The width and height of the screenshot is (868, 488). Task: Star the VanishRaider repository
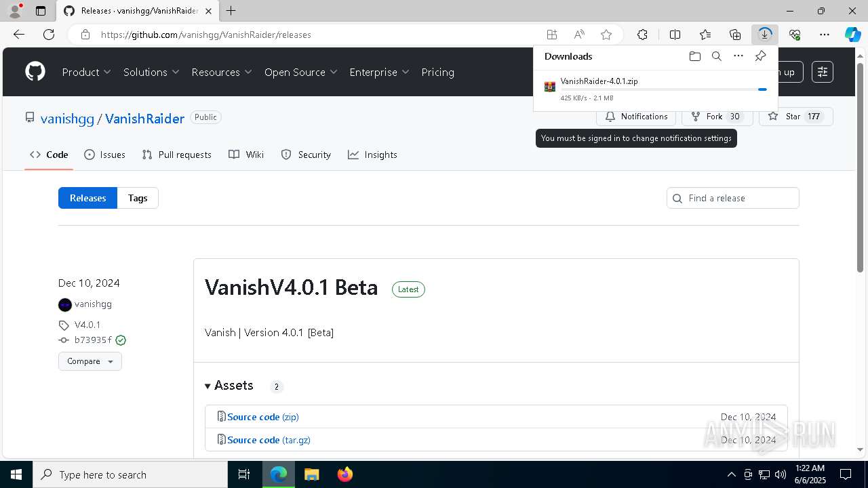coord(795,117)
